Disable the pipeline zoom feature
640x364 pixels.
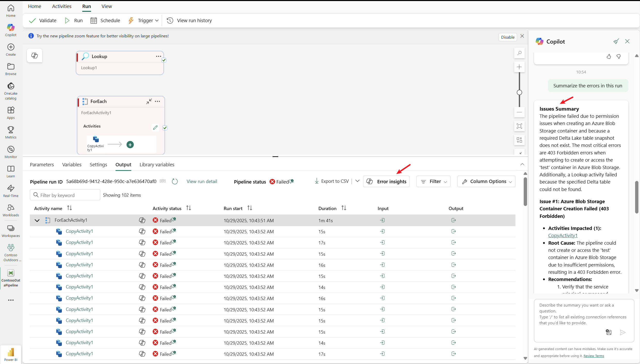(x=507, y=37)
